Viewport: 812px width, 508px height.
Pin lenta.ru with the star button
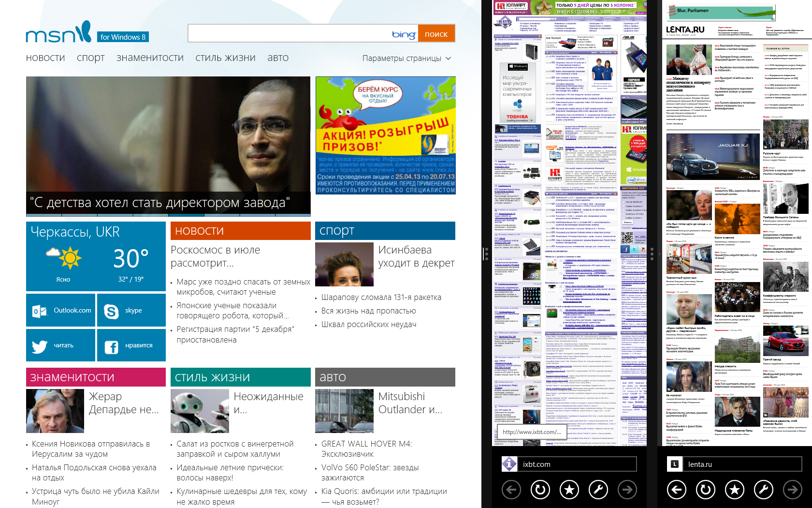(735, 490)
